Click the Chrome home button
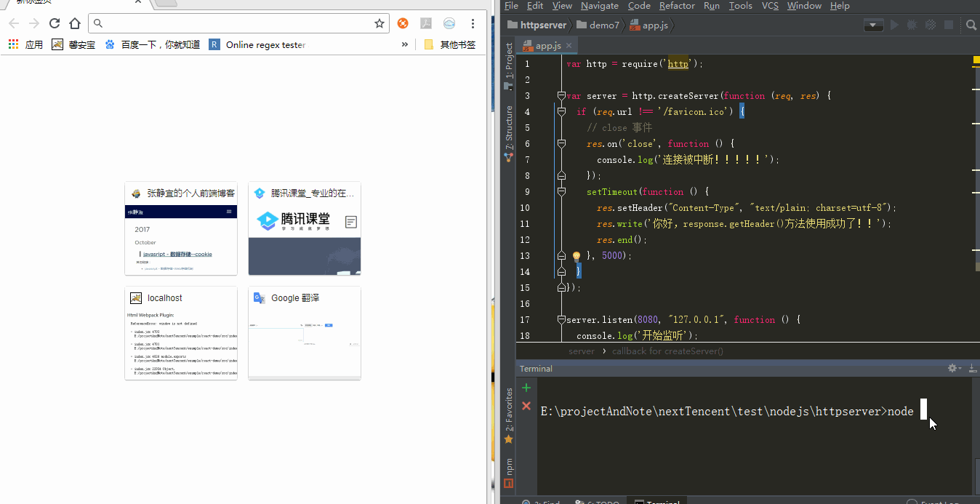This screenshot has width=980, height=504. [x=74, y=23]
